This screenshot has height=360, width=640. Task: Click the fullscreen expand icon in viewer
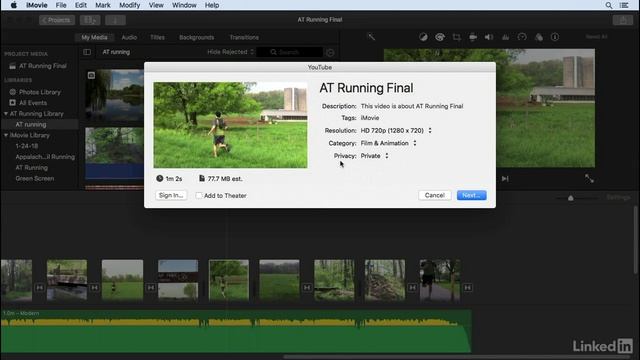(589, 178)
